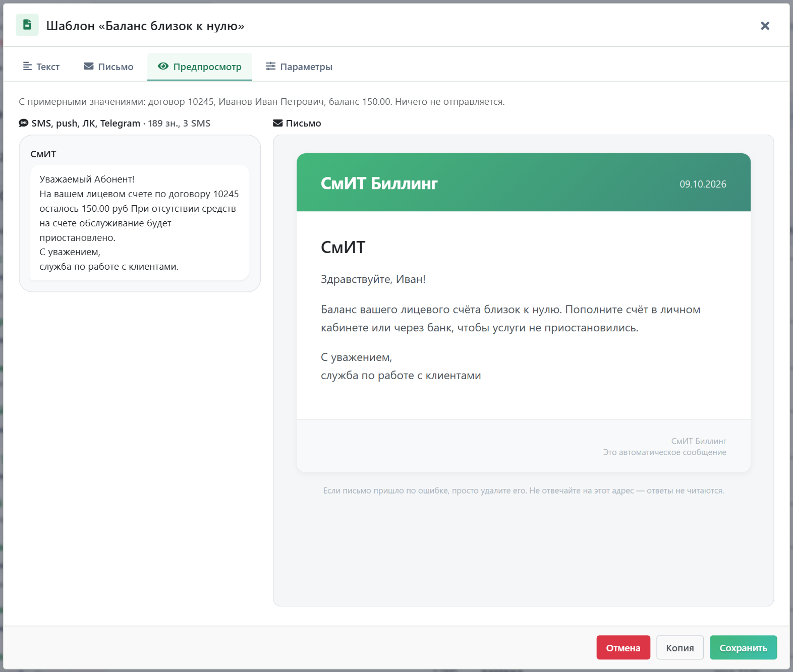Click the Копия button
The width and height of the screenshot is (793, 672).
(680, 648)
